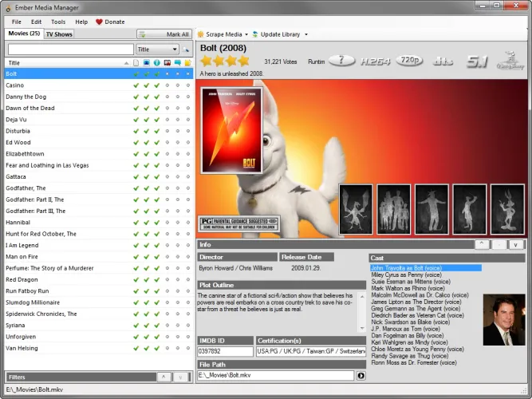Click the trailer column header icon
The image size is (532, 399).
167,62
